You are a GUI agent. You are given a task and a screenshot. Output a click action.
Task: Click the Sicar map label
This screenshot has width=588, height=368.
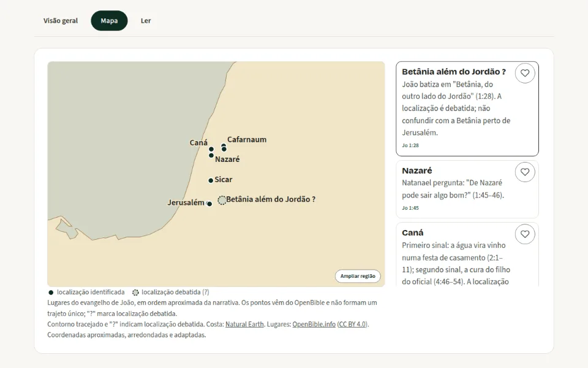click(224, 180)
